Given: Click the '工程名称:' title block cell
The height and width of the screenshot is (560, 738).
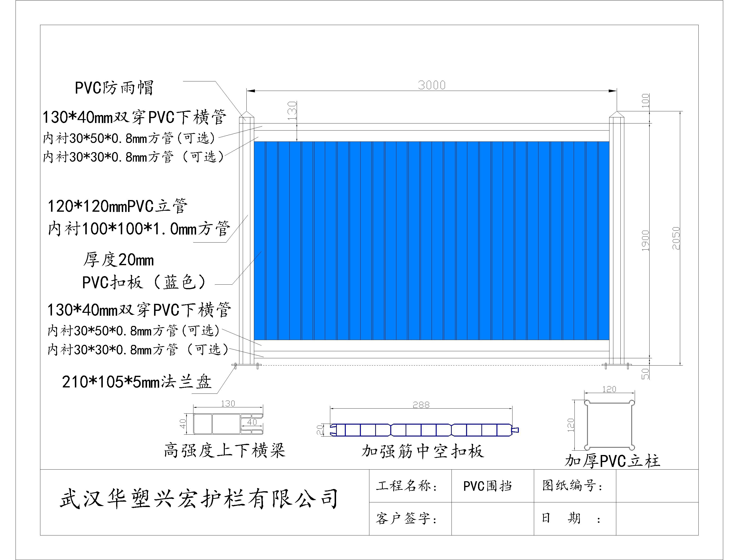Looking at the screenshot, I should pos(410,486).
